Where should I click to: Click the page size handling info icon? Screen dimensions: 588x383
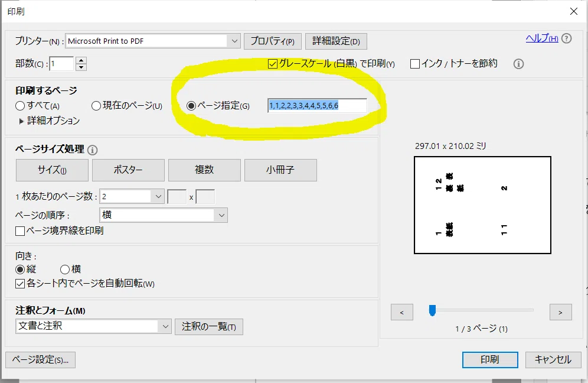tap(92, 150)
